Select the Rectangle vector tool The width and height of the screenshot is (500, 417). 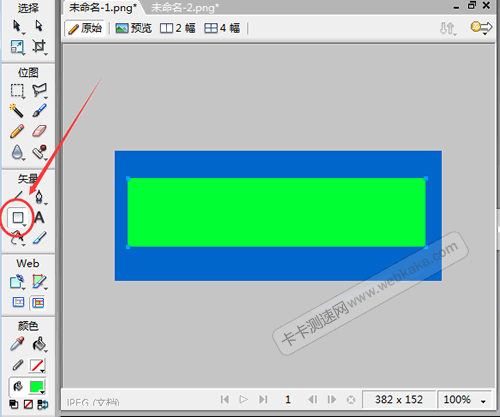click(18, 218)
